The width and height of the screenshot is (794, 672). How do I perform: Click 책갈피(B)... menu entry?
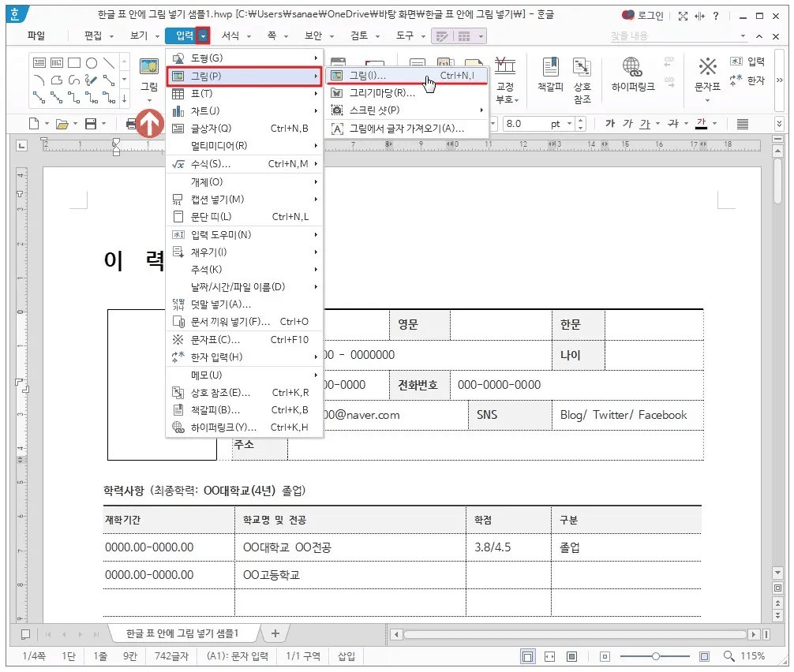pyautogui.click(x=244, y=410)
